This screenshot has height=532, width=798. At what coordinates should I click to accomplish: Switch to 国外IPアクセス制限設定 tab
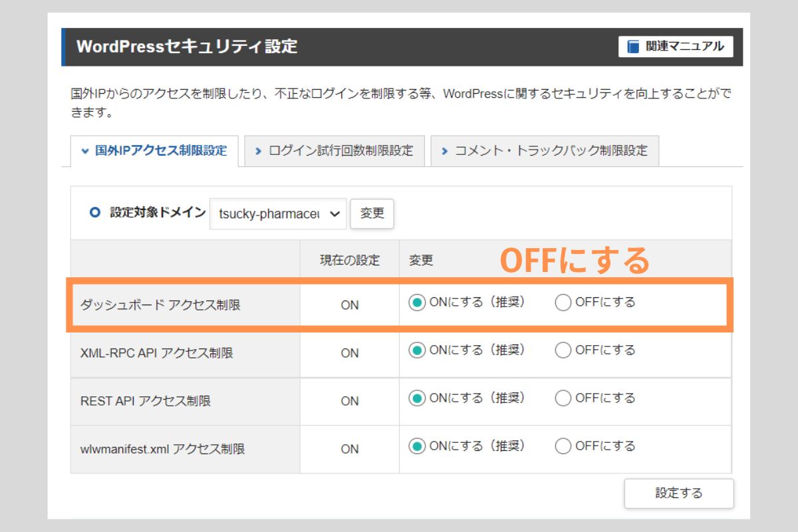(x=154, y=151)
